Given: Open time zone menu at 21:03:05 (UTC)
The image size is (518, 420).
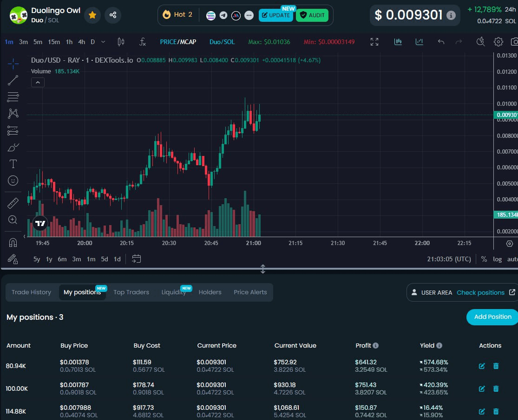Looking at the screenshot, I should pos(449,259).
